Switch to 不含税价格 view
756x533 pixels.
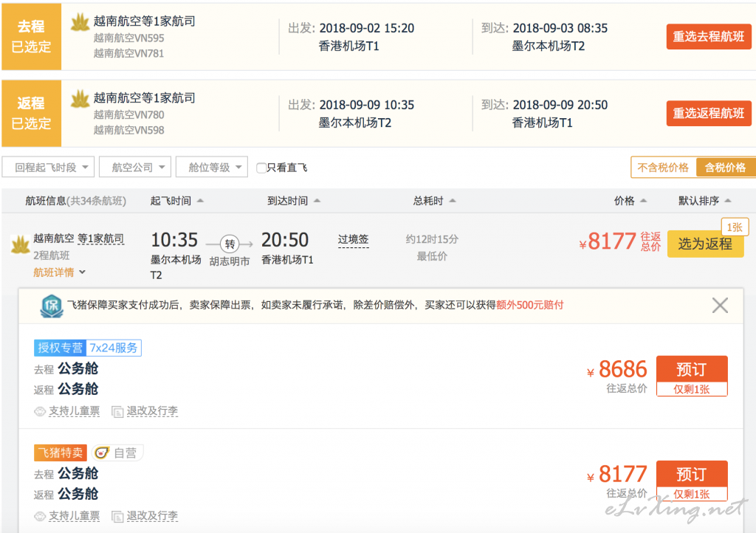coord(663,168)
